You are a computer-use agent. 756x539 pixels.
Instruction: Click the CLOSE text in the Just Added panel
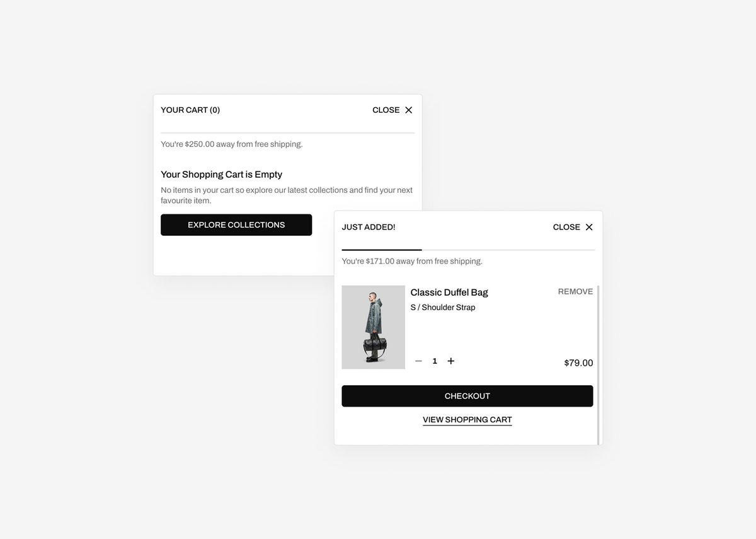566,227
